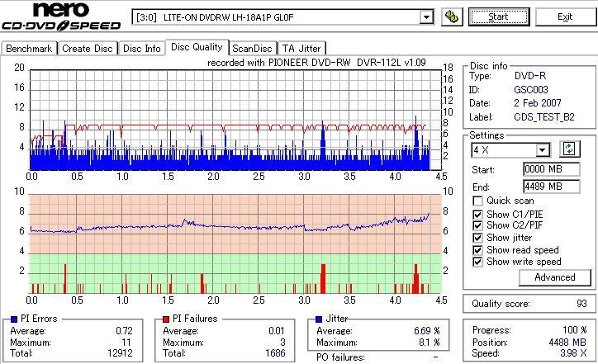Click the Nero CD-DVD Speed logo
Screen dimensions: 598x364
[61, 17]
